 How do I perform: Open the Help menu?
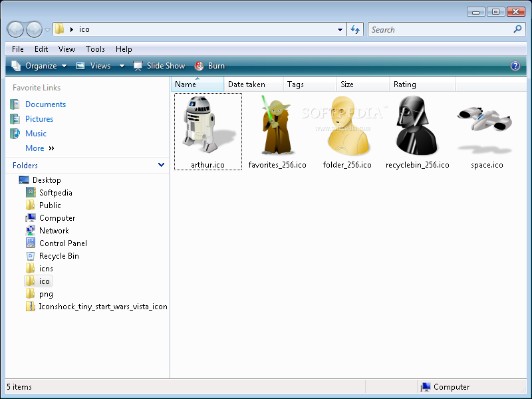coord(124,49)
